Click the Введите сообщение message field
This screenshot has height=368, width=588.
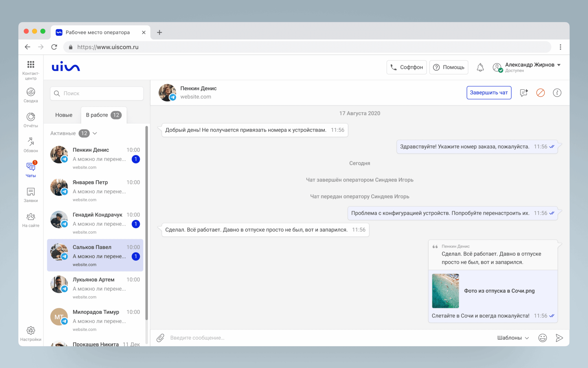pos(331,338)
